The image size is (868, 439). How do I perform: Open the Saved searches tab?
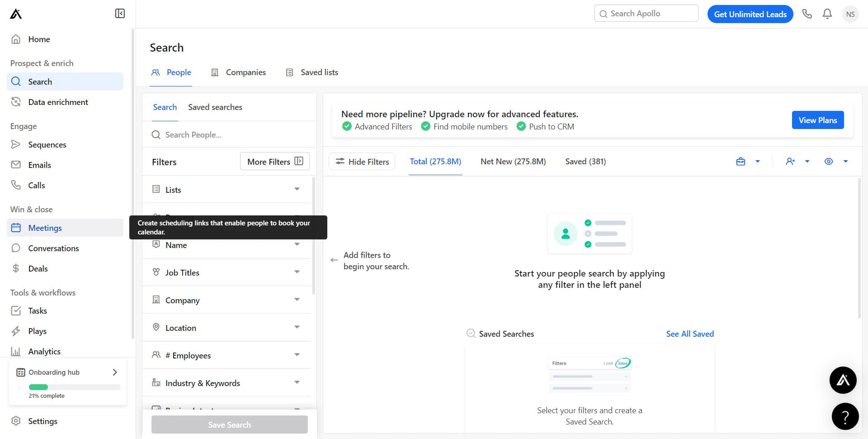215,107
